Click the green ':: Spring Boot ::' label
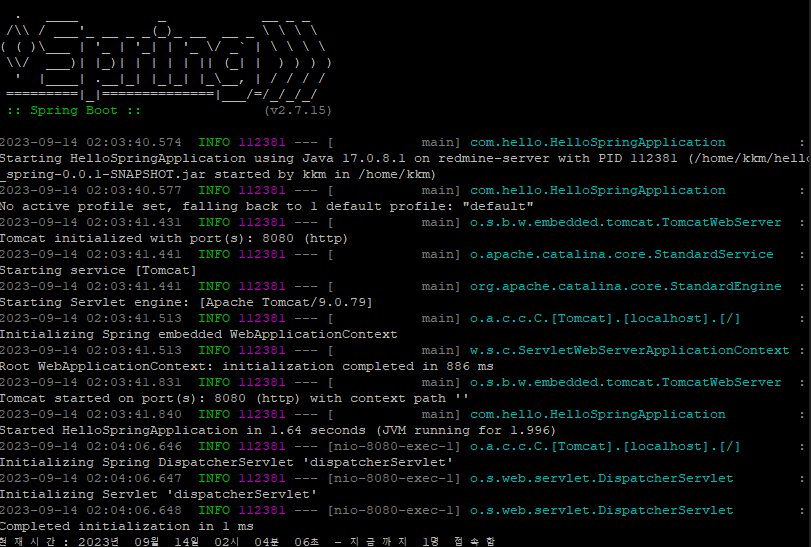 73,110
